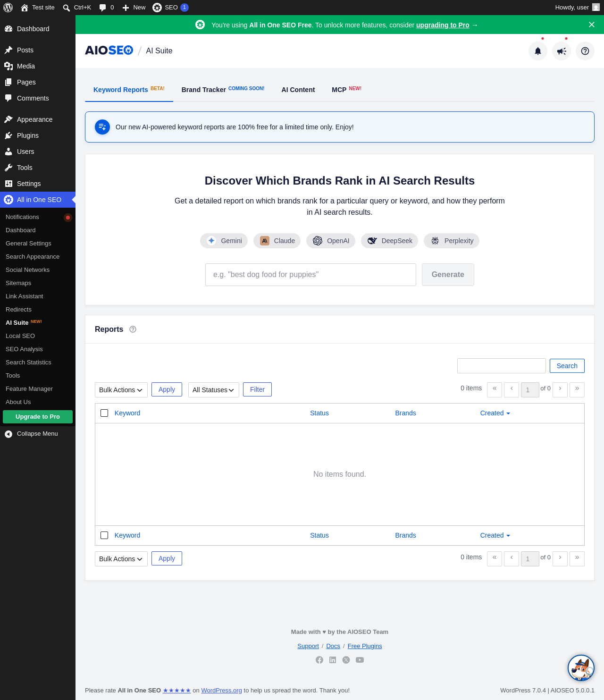
Task: Click the bottom Apply button
Action: point(167,558)
